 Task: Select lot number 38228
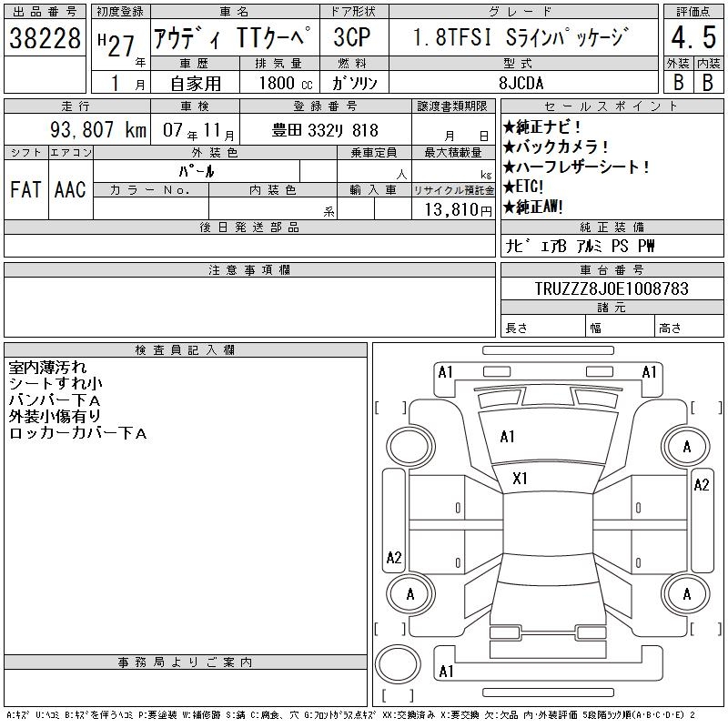[45, 38]
